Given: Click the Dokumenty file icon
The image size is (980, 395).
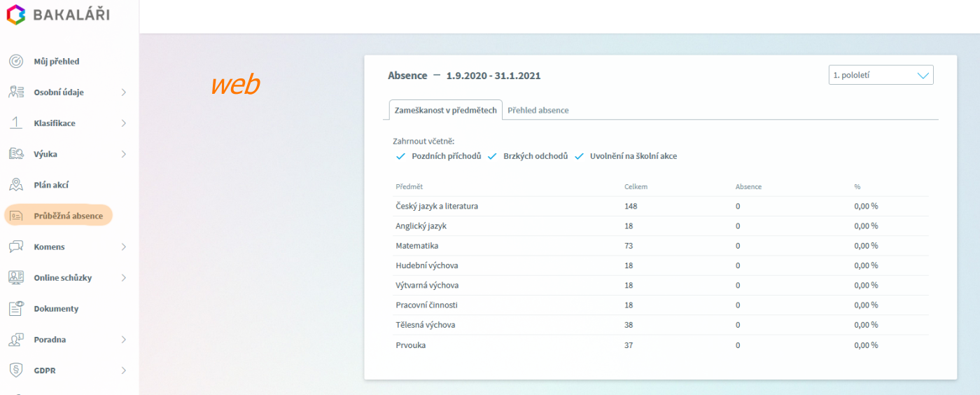Looking at the screenshot, I should (x=16, y=308).
